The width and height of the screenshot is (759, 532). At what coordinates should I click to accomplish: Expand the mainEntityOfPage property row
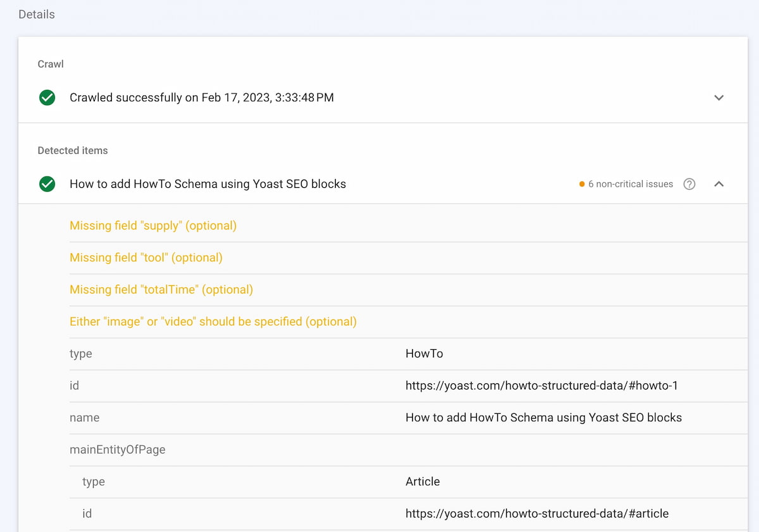(x=118, y=449)
